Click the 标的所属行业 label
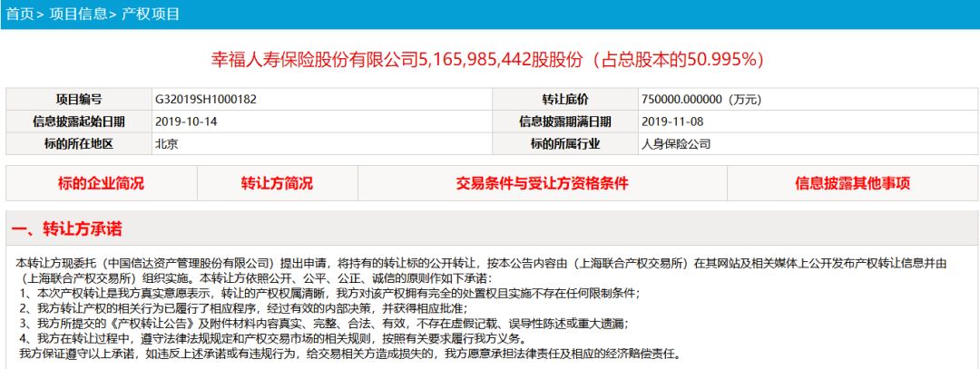Image resolution: width=980 pixels, height=369 pixels. tap(565, 143)
